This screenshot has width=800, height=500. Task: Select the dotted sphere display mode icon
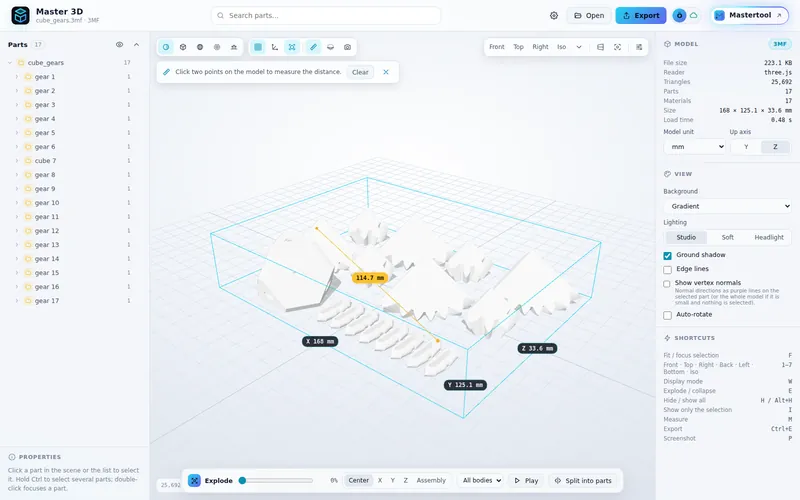pyautogui.click(x=217, y=47)
